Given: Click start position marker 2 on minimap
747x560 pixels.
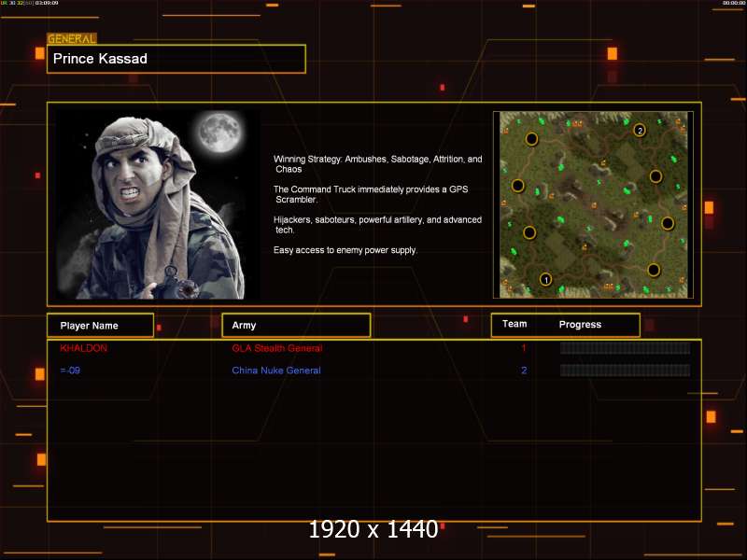Looking at the screenshot, I should (640, 130).
